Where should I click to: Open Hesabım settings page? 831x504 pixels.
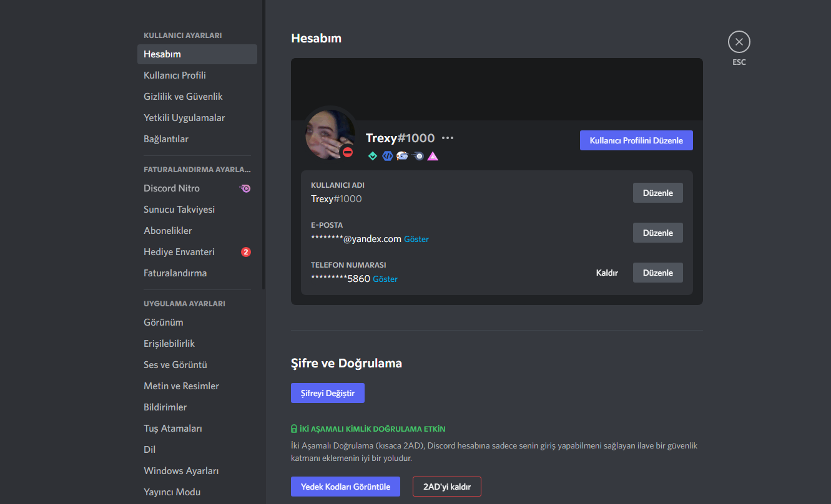tap(197, 54)
